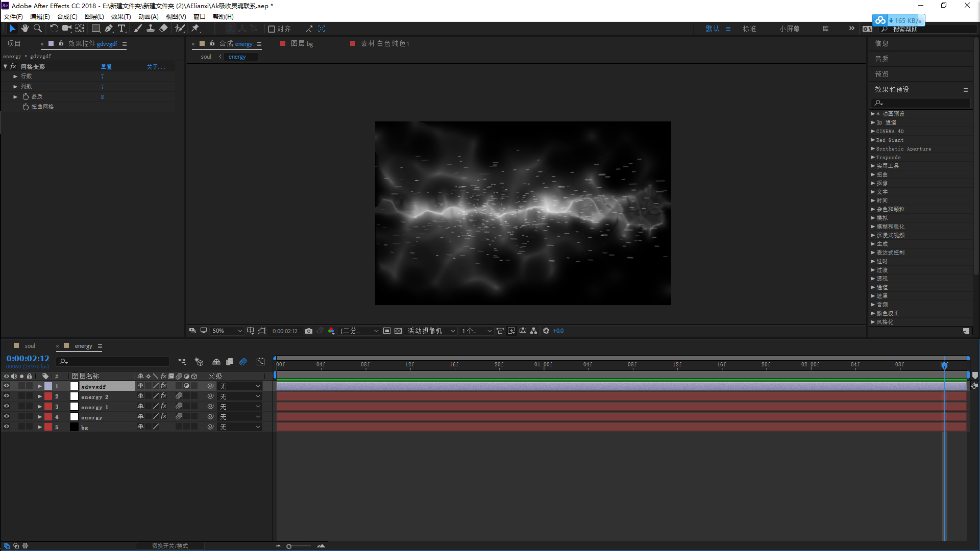Click the label color swatch of layer gdvvgdf
Image resolution: width=980 pixels, height=551 pixels.
pyautogui.click(x=48, y=386)
